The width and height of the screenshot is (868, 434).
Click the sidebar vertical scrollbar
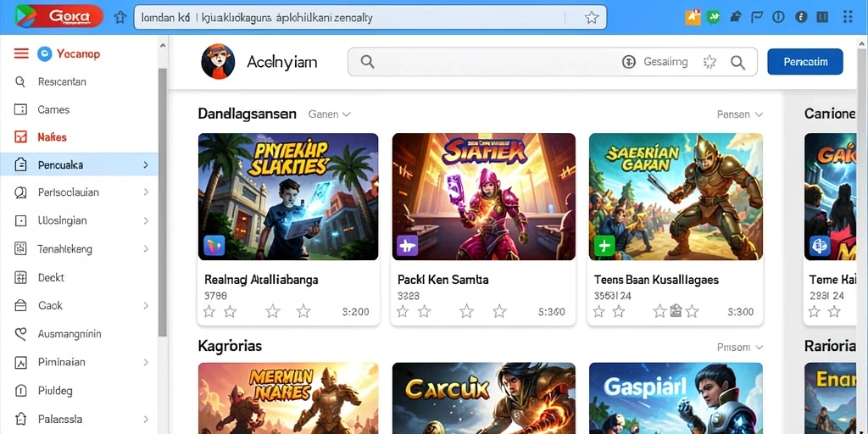coord(162,202)
